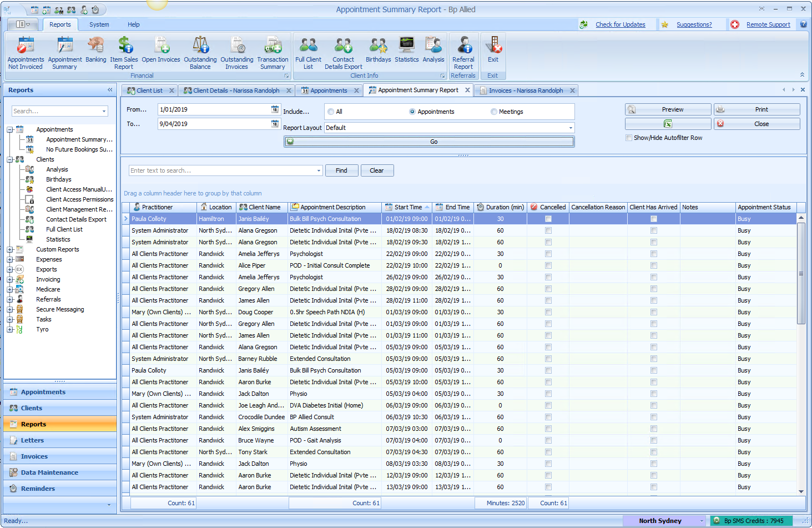Open the Banking report in ribbon
This screenshot has width=812, height=528.
pyautogui.click(x=95, y=50)
